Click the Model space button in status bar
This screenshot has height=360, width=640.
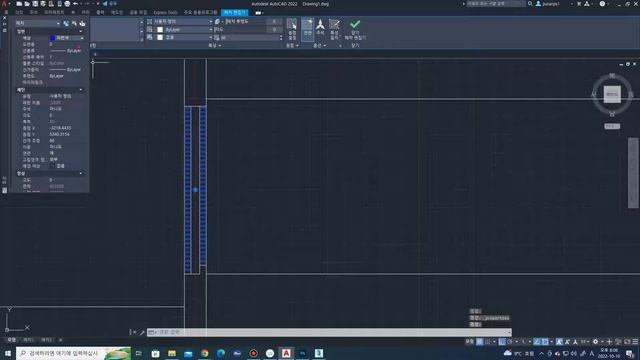[470, 342]
